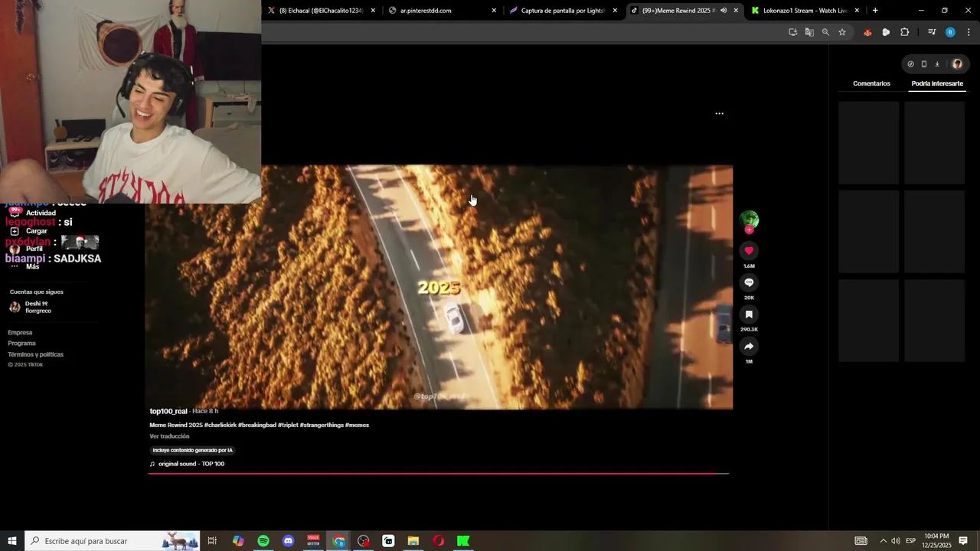Share the video with the arrow icon
The height and width of the screenshot is (551, 980).
point(749,347)
